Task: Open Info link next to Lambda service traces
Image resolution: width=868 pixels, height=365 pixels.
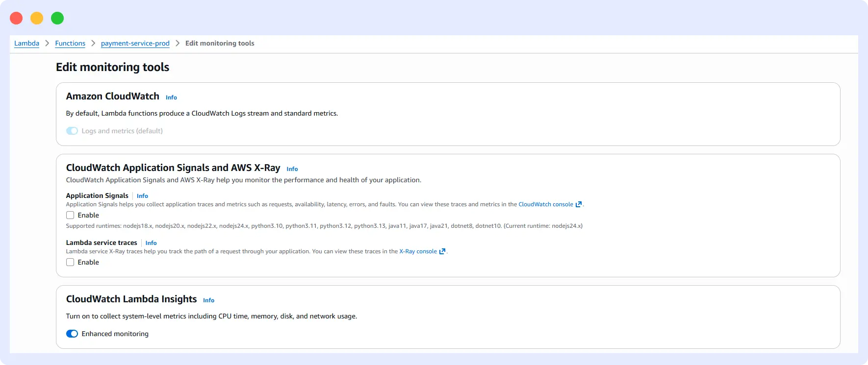Action: [x=151, y=243]
